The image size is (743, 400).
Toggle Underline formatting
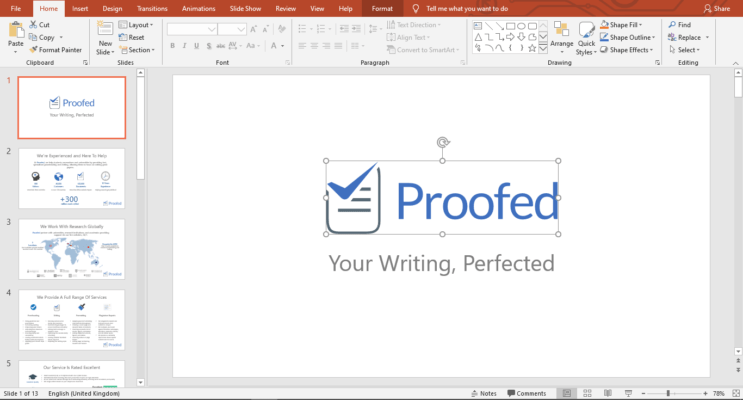click(196, 45)
